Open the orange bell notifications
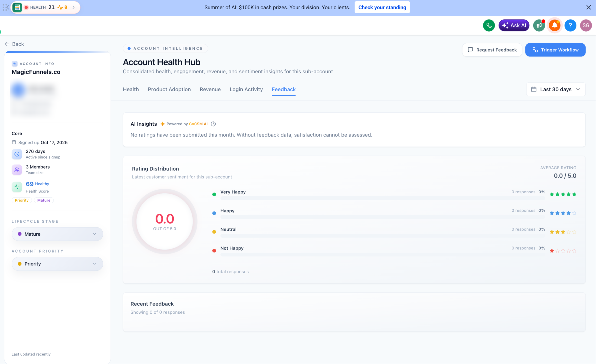Viewport: 596px width, 364px height. pos(555,25)
